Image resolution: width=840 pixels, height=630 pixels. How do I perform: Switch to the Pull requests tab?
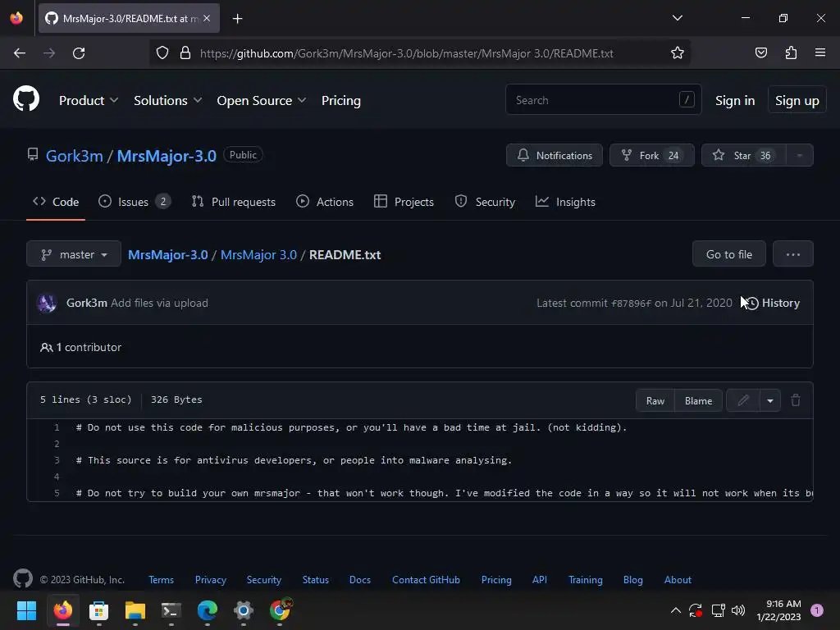tap(234, 202)
